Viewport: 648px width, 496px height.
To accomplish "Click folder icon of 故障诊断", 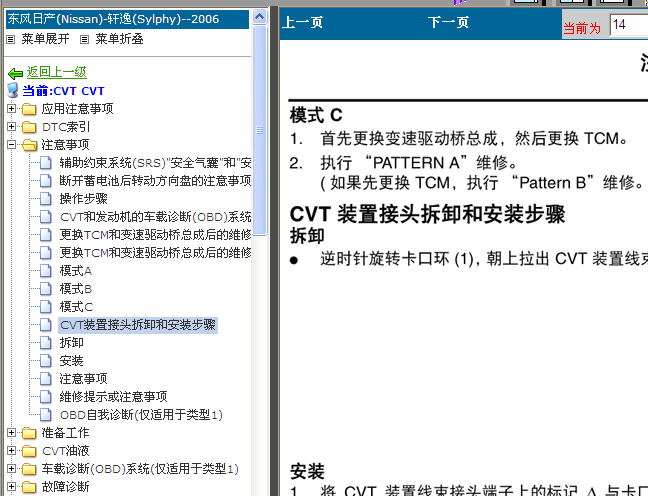I will point(29,487).
